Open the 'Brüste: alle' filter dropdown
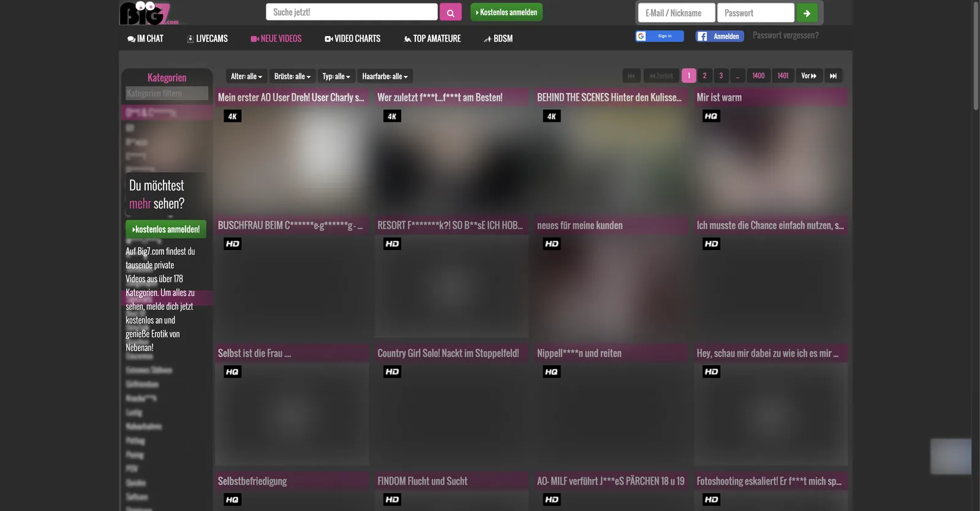Screen dimensions: 980x511 (x=292, y=77)
